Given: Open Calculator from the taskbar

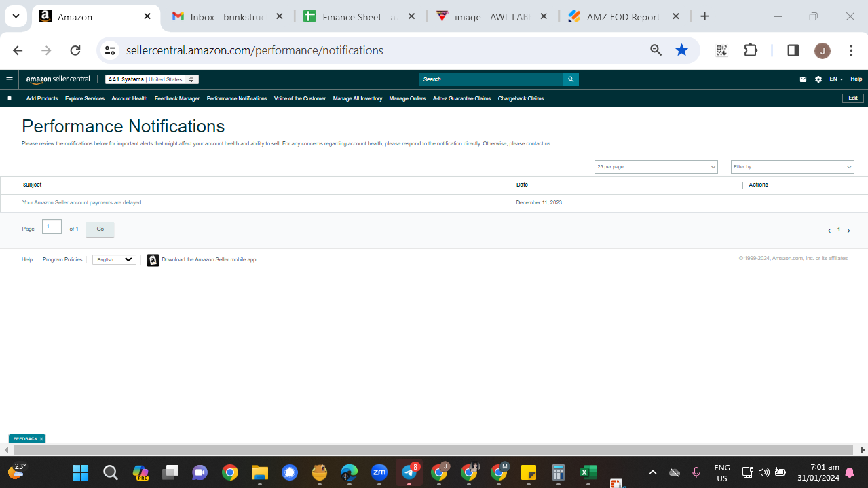Looking at the screenshot, I should [x=559, y=472].
